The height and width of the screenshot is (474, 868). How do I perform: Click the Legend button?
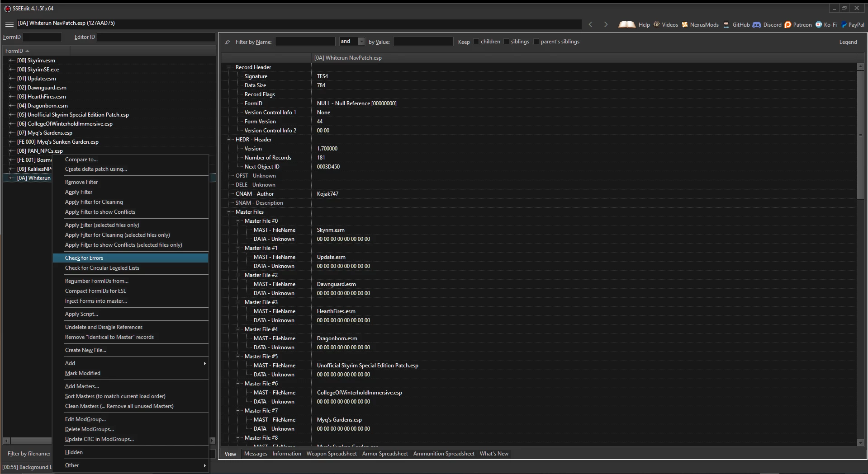848,42
